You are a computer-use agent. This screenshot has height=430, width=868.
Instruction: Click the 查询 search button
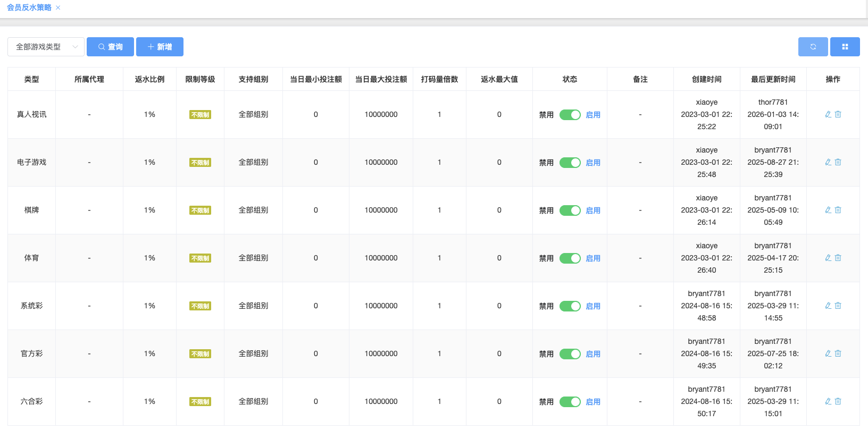click(110, 47)
